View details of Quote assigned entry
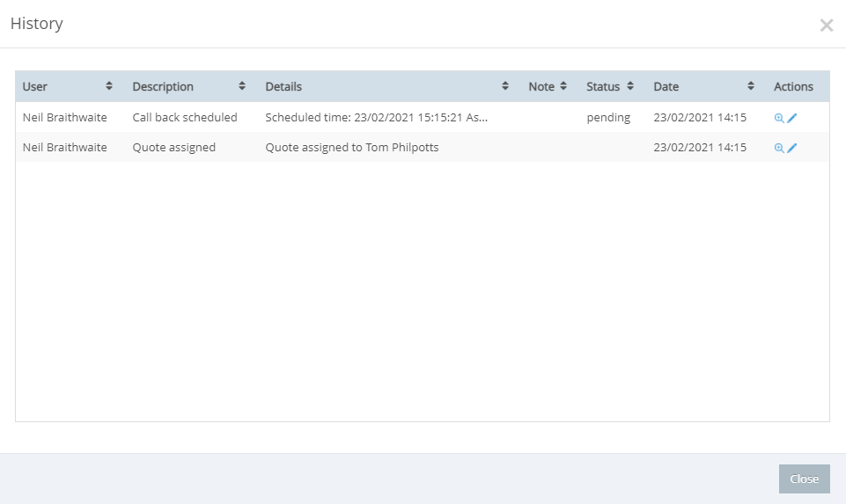Screen dimensions: 846x504 778,148
